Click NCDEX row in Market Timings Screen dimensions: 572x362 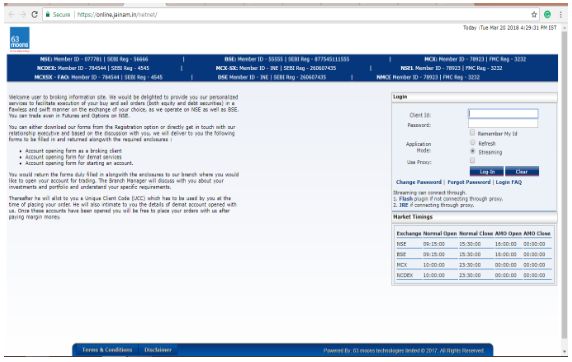474,276
